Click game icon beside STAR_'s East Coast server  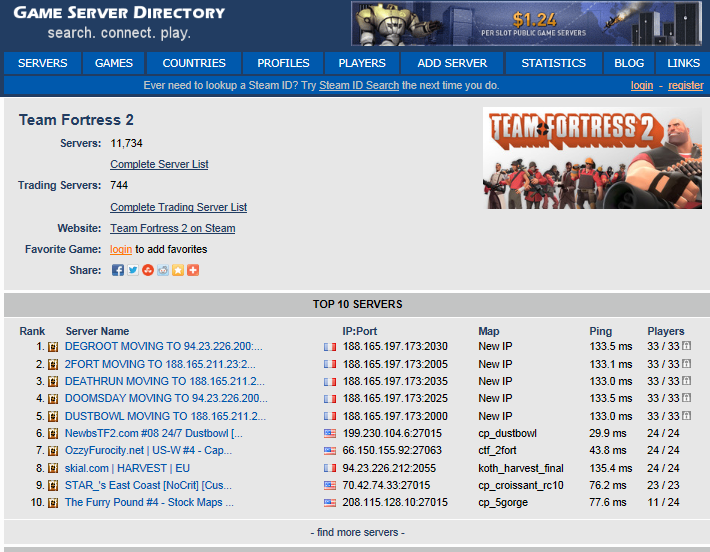pyautogui.click(x=53, y=486)
